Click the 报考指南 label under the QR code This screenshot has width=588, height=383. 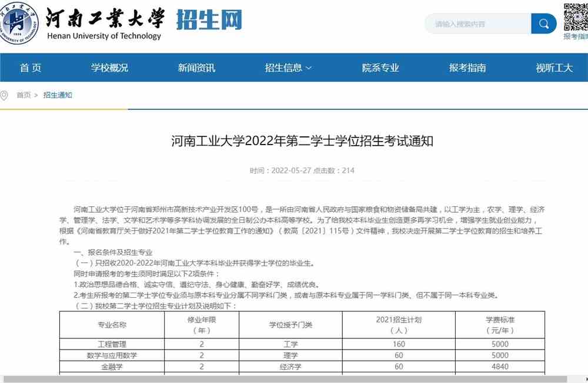[x=576, y=36]
